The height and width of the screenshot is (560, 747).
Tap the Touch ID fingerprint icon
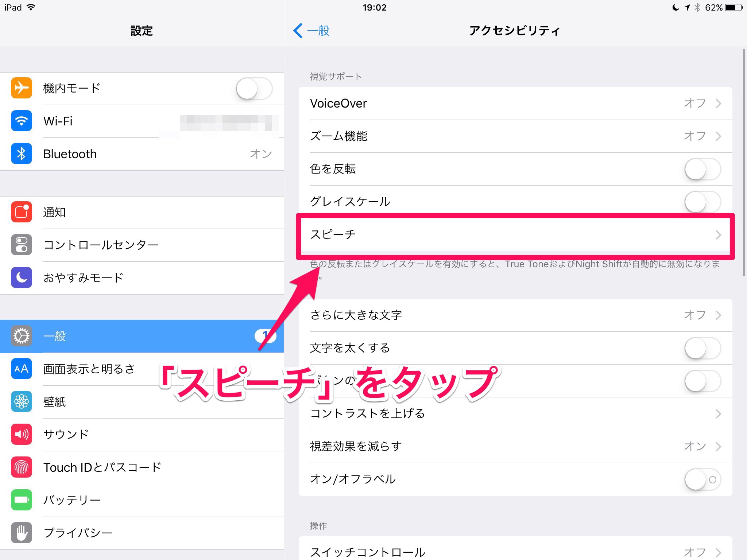click(x=21, y=467)
